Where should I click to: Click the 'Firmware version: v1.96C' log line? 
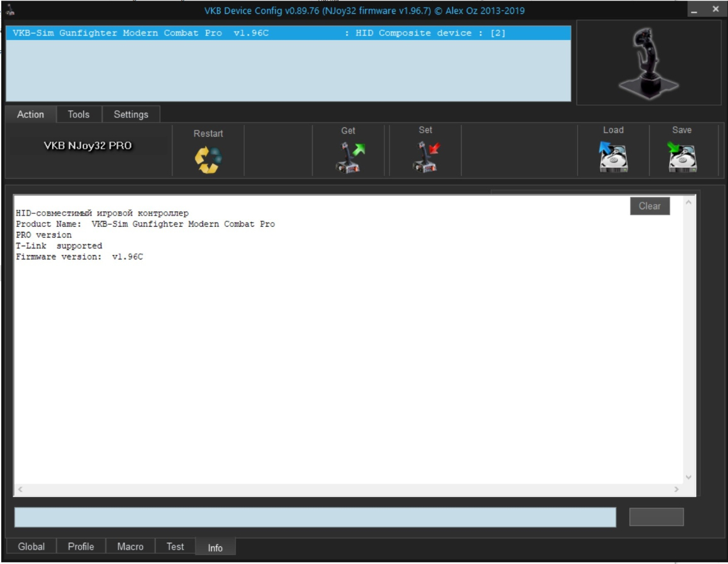tap(80, 256)
